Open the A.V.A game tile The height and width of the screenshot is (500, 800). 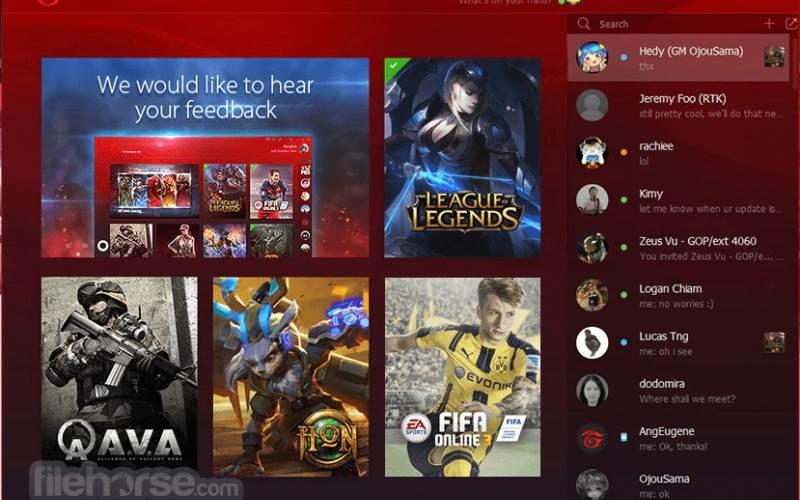click(119, 377)
